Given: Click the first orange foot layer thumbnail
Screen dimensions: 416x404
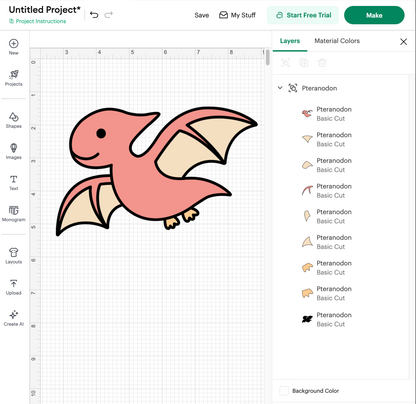Looking at the screenshot, I should click(x=307, y=267).
